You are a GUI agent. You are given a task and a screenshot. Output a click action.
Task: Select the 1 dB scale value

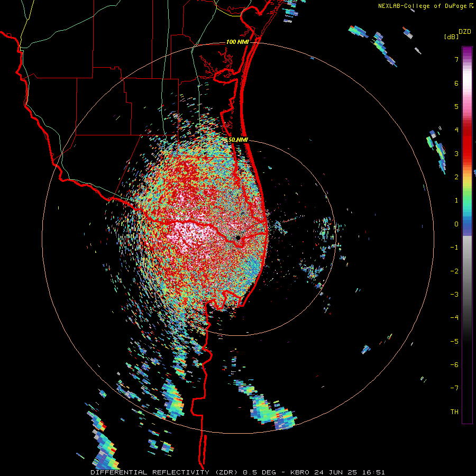tap(456, 200)
